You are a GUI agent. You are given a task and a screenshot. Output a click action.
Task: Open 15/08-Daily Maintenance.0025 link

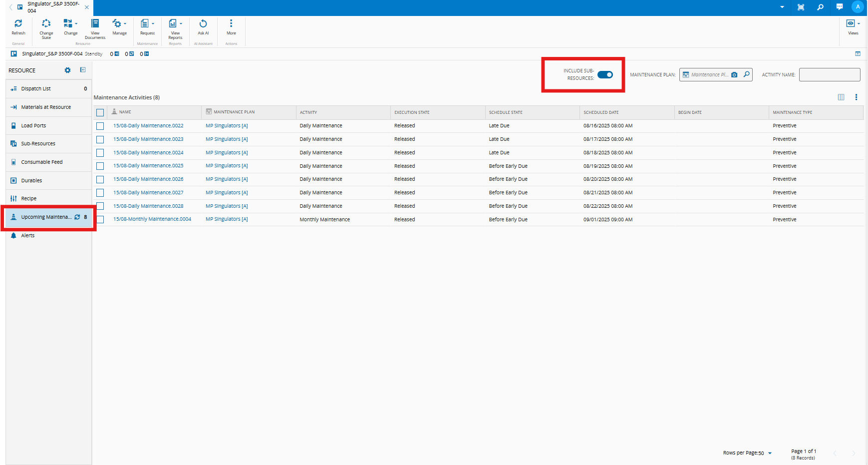[148, 166]
